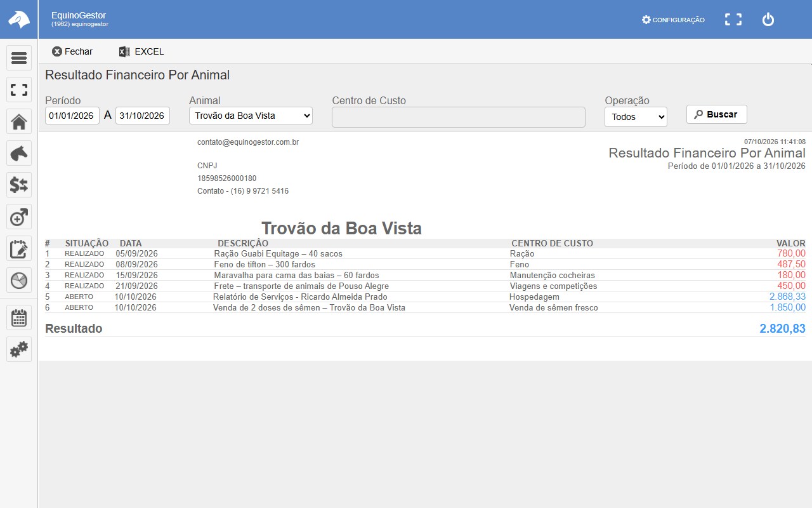Image resolution: width=812 pixels, height=508 pixels.
Task: Open CONFIGURAÇÃO settings in header
Action: (673, 20)
